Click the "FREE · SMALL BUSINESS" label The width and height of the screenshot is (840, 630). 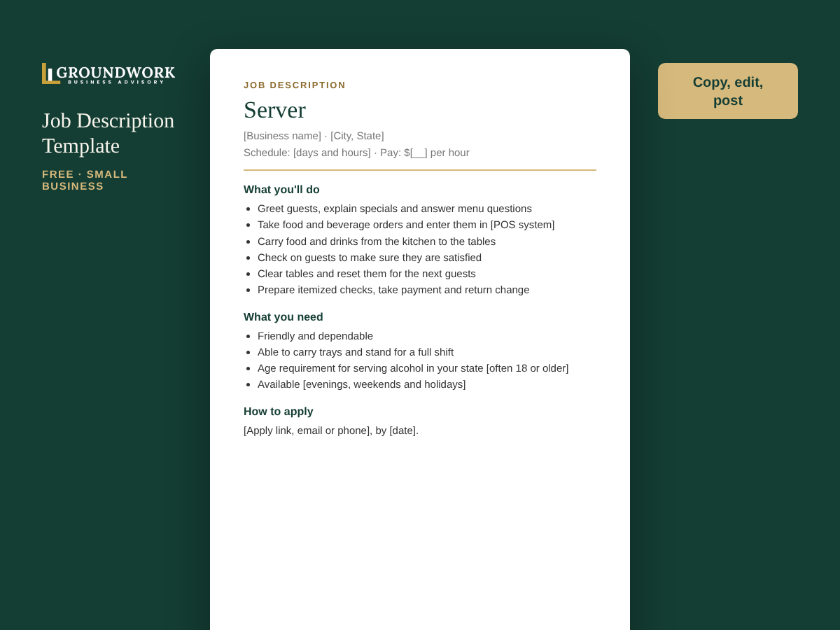tap(85, 180)
